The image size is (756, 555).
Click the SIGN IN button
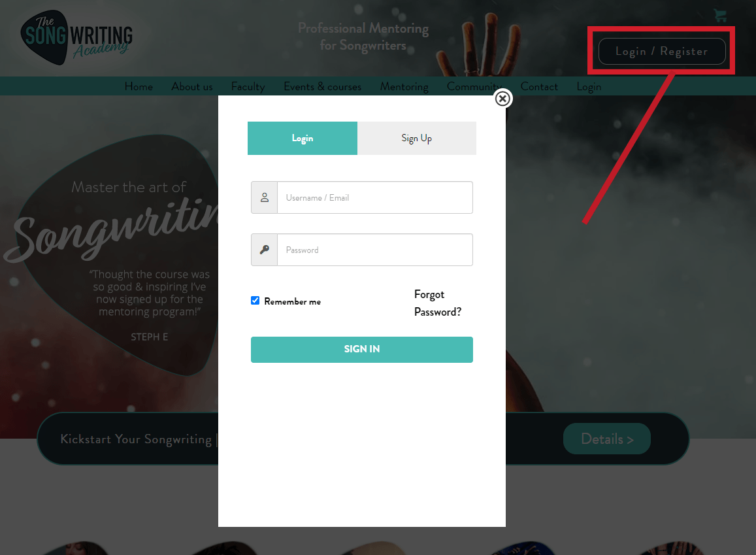361,350
